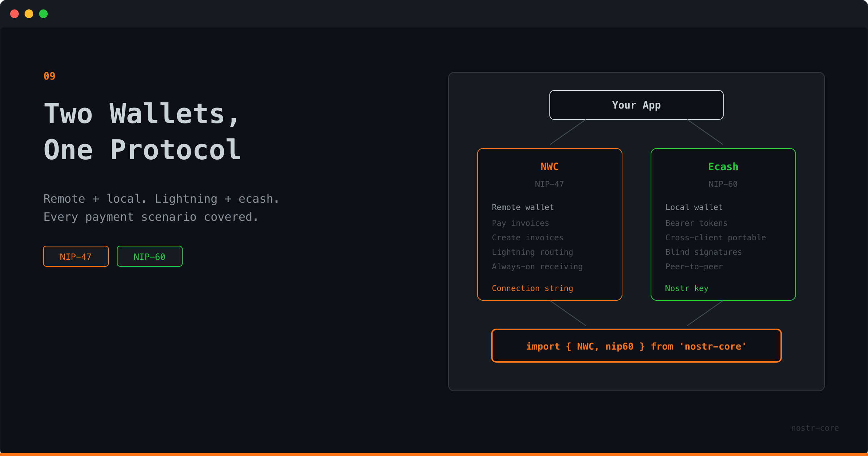Toggle the NIP-47 badge
This screenshot has height=456, width=868.
[76, 256]
